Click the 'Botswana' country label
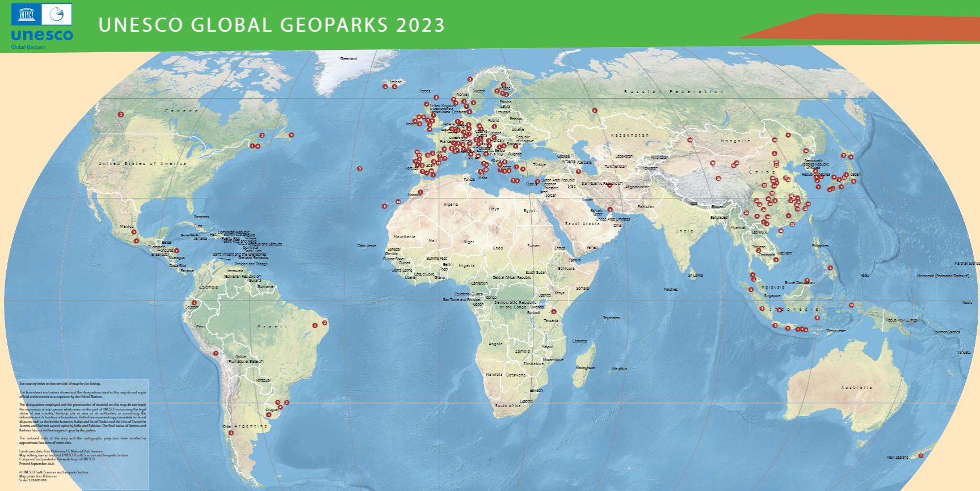This screenshot has width=980, height=491. tap(516, 375)
